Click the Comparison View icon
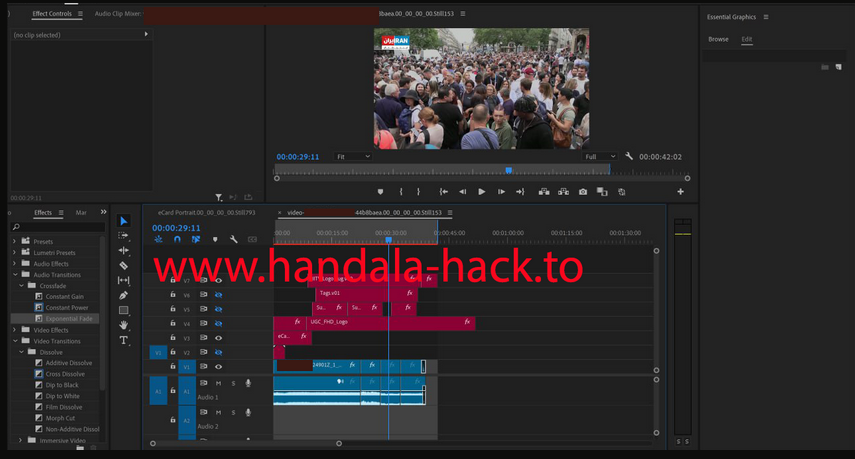This screenshot has height=459, width=855. (602, 192)
